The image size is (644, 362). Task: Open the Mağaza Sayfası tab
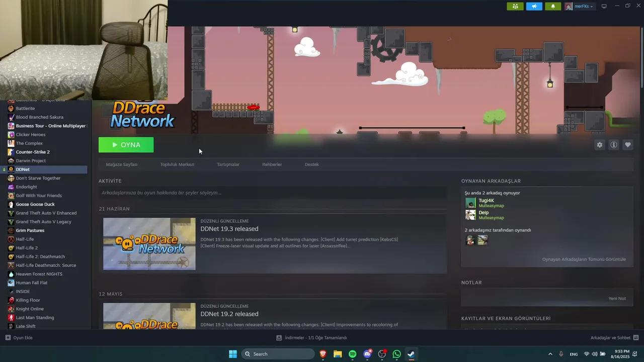click(122, 164)
